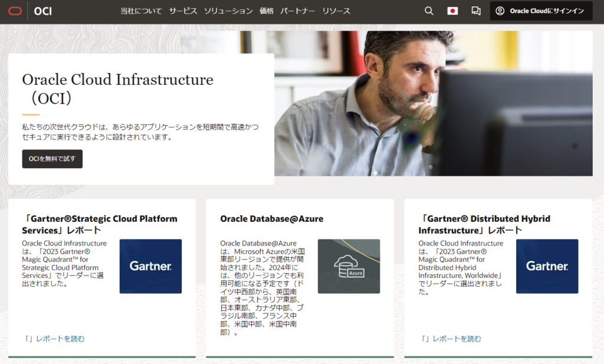Click the 私たちの次世代クラウドは description text
This screenshot has width=604, height=364.
click(140, 132)
